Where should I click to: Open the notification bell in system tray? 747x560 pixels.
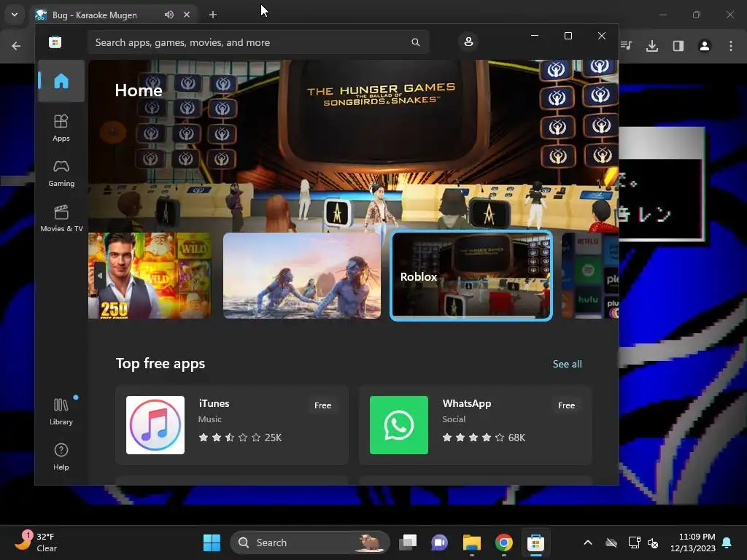[727, 542]
